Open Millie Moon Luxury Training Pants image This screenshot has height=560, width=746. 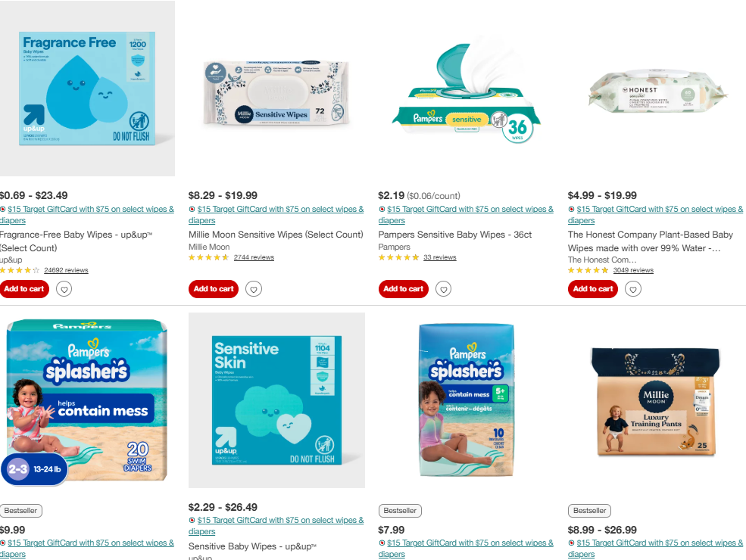(656, 400)
